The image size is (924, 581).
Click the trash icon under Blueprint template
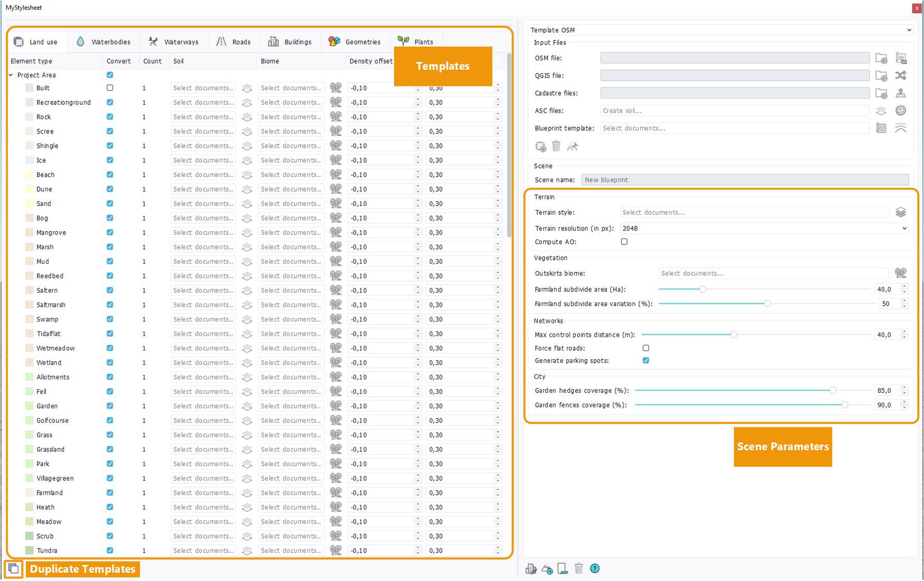556,147
